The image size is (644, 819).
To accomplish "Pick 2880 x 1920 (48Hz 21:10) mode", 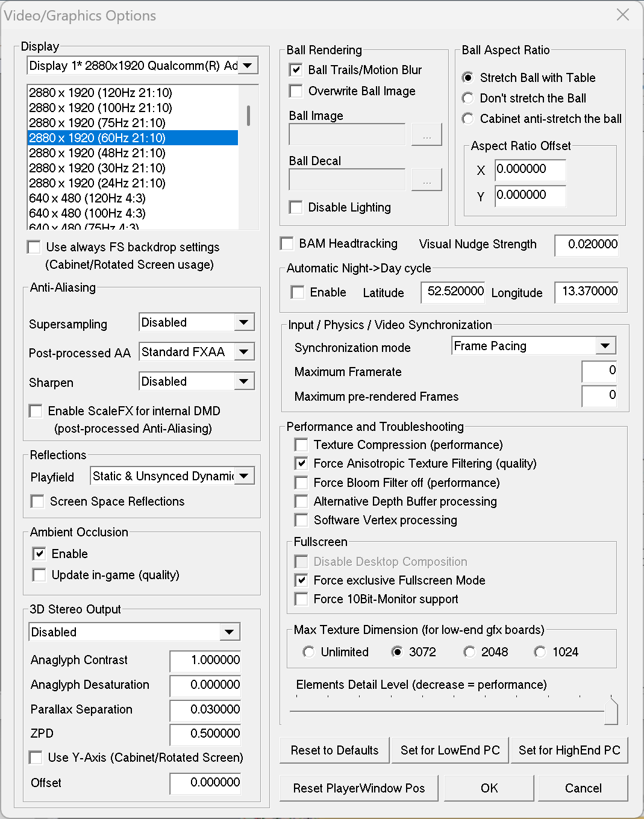I will click(x=133, y=153).
